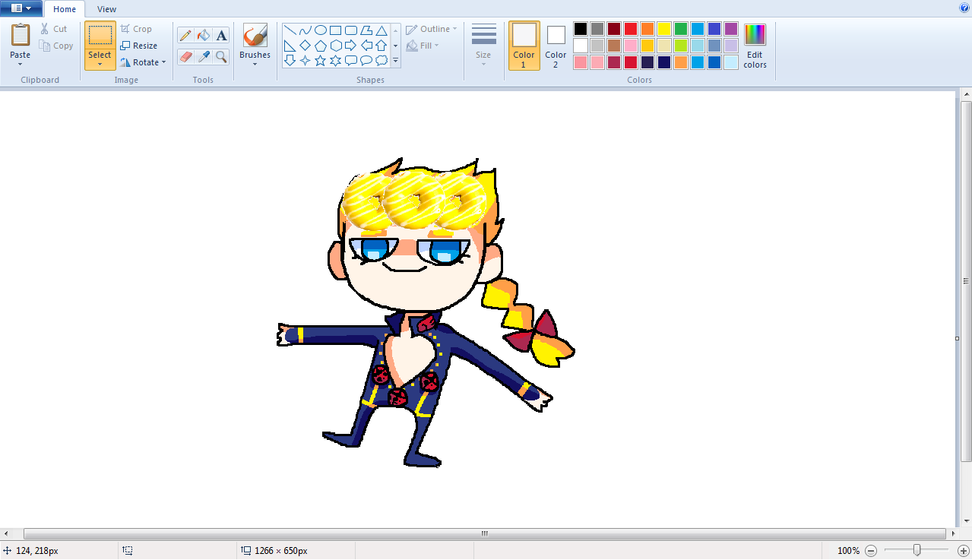The height and width of the screenshot is (560, 972).
Task: Choose the Four-point star shape
Action: click(x=306, y=60)
